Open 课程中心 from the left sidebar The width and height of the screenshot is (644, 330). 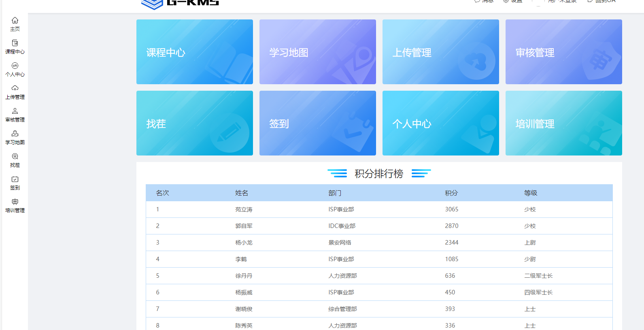click(15, 47)
